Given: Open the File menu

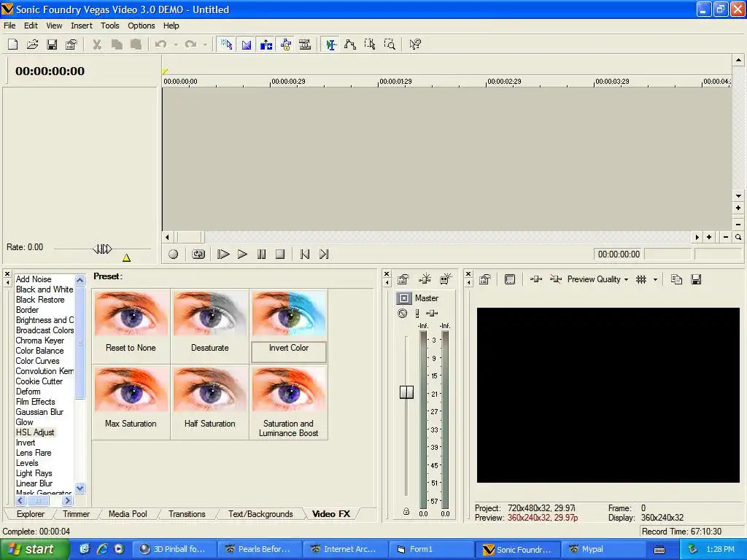Looking at the screenshot, I should pos(9,26).
